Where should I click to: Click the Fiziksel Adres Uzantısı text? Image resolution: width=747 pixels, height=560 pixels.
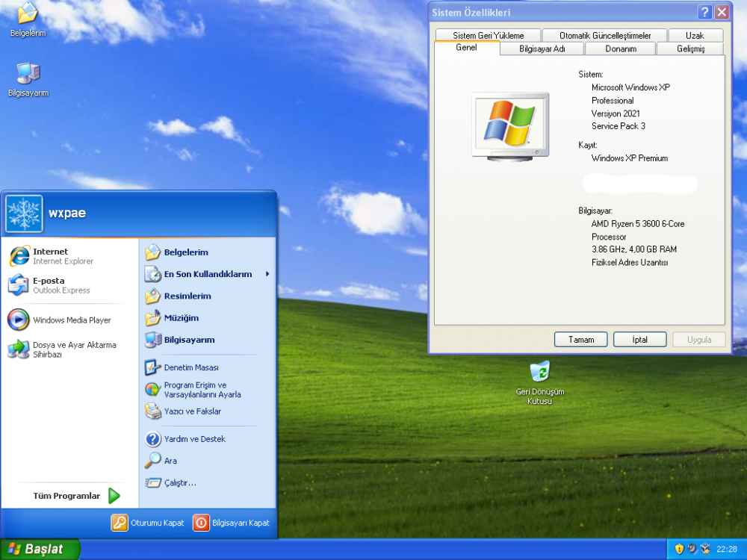click(630, 262)
